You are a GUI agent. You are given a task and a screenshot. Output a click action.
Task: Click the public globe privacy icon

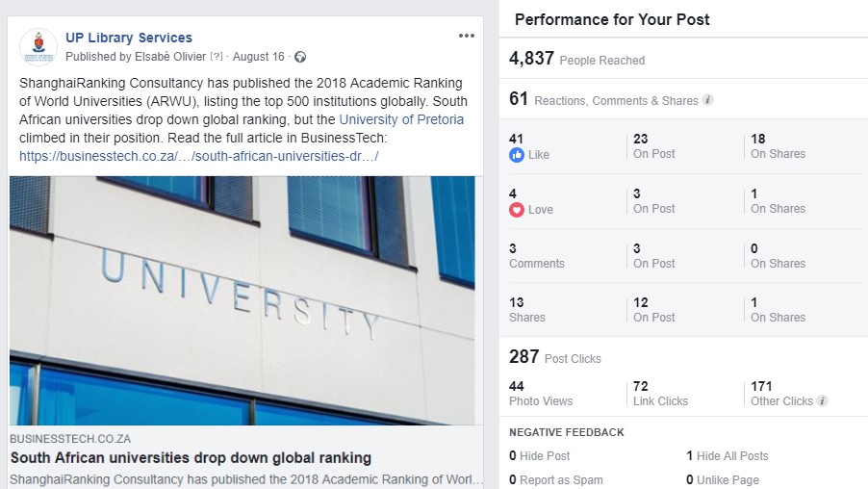click(x=300, y=58)
